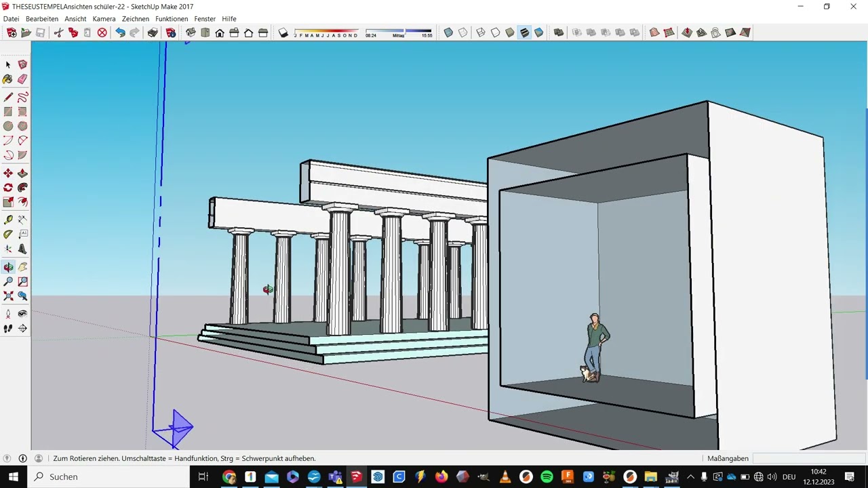The height and width of the screenshot is (488, 868).
Task: Open Model Info from toolbar
Action: point(171,33)
